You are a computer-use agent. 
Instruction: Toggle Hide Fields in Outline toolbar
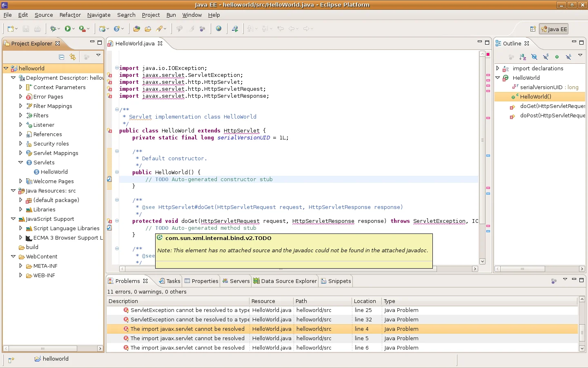coord(534,57)
